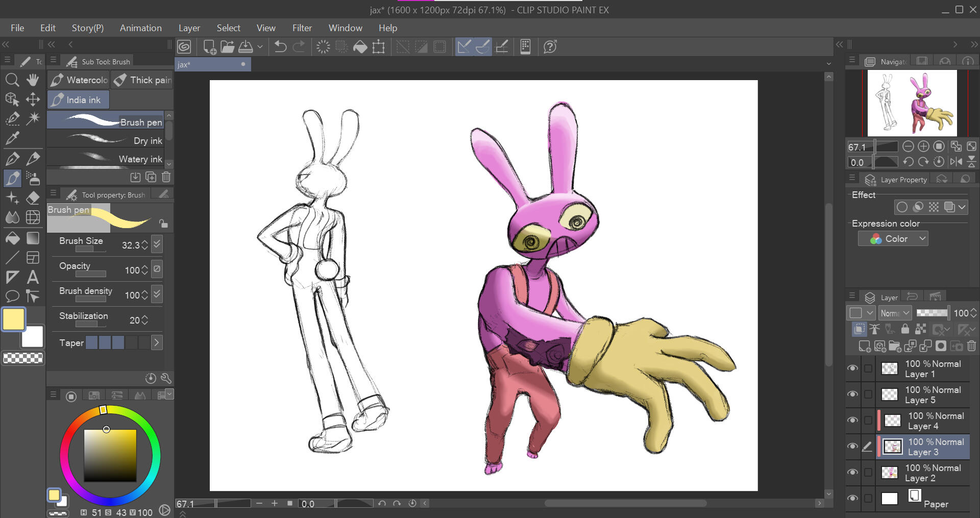Click the white sub drawing color swatch
Image resolution: width=980 pixels, height=518 pixels.
click(33, 337)
